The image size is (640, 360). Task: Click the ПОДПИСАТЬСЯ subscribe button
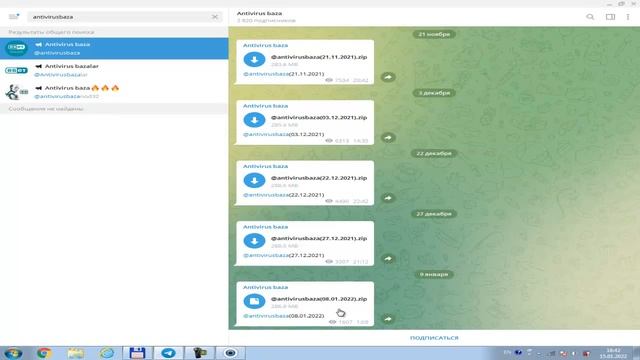tap(434, 338)
